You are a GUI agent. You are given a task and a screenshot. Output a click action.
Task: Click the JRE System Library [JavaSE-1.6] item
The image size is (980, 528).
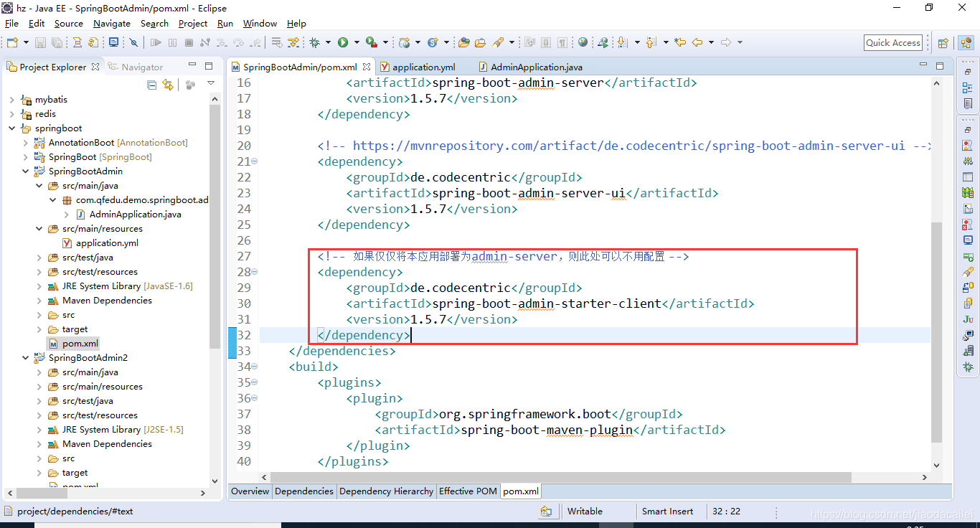pyautogui.click(x=127, y=286)
